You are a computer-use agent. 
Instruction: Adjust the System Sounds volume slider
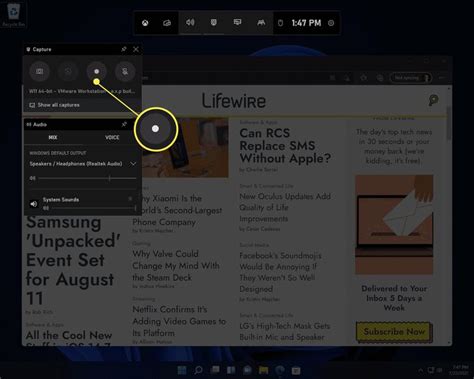coord(93,208)
